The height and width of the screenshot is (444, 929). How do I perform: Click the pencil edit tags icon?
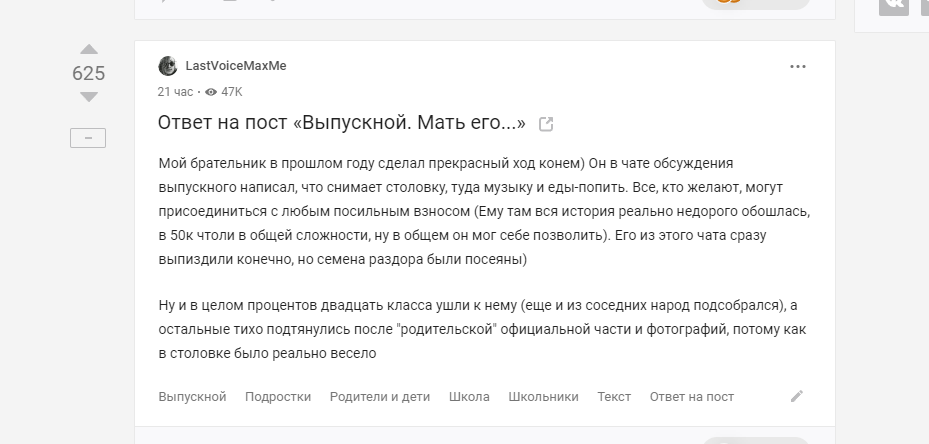[797, 396]
